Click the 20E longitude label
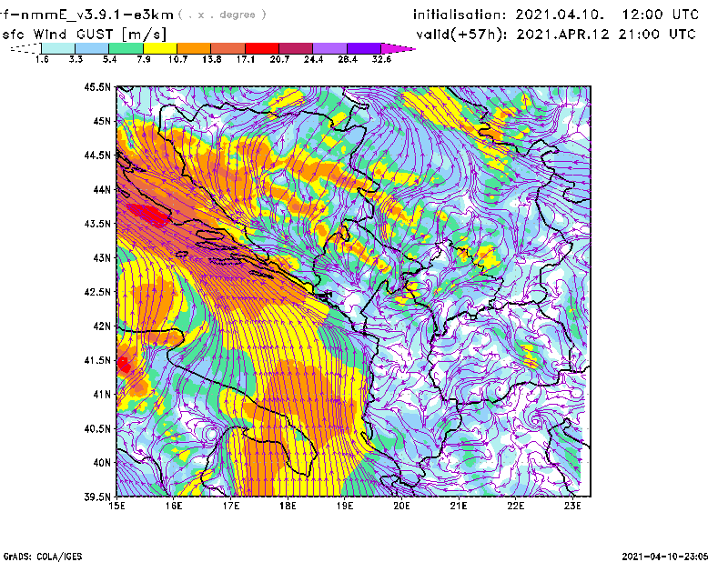728x562 pixels. [401, 506]
